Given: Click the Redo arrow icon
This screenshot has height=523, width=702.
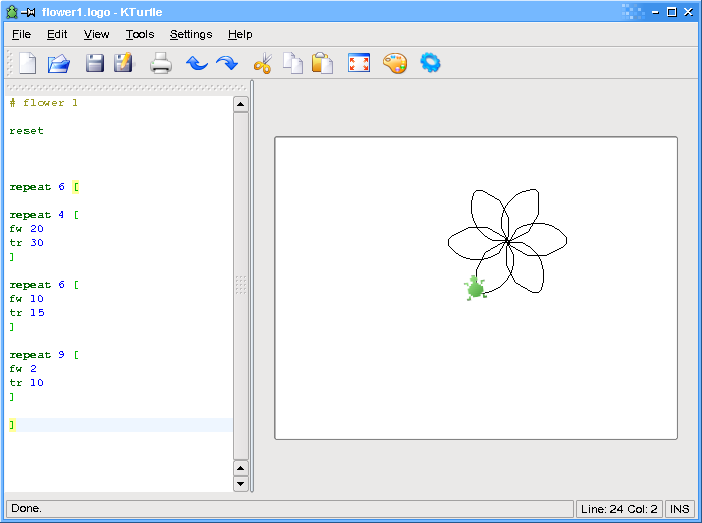Looking at the screenshot, I should [227, 64].
